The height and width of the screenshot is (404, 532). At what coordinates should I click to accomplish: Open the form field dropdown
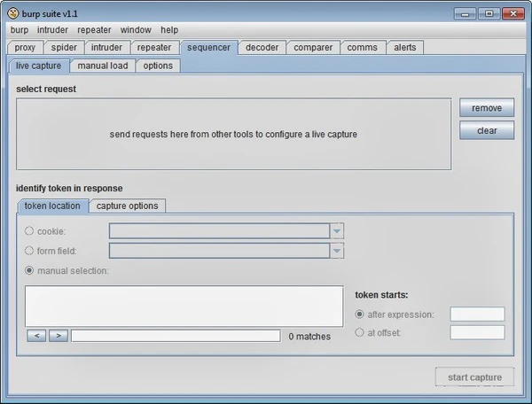pos(336,251)
